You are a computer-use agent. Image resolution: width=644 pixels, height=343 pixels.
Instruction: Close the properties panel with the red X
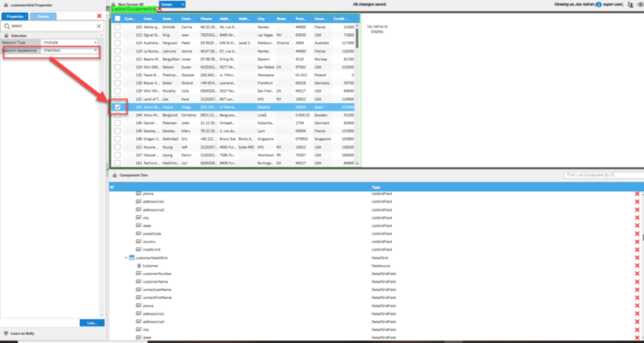tap(99, 16)
